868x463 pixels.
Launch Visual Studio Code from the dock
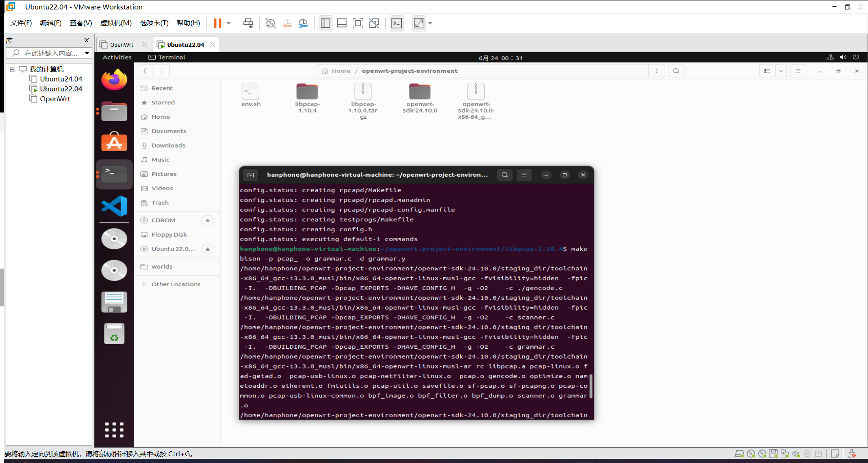coord(114,206)
